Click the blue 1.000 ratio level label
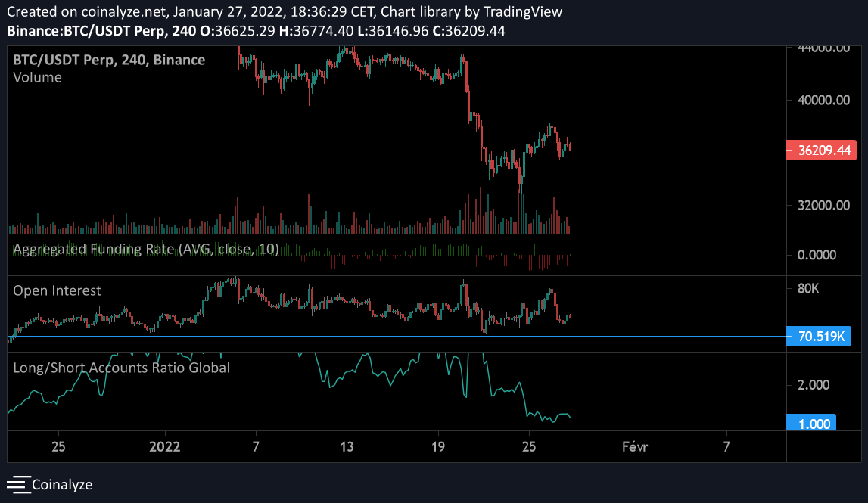 811,424
